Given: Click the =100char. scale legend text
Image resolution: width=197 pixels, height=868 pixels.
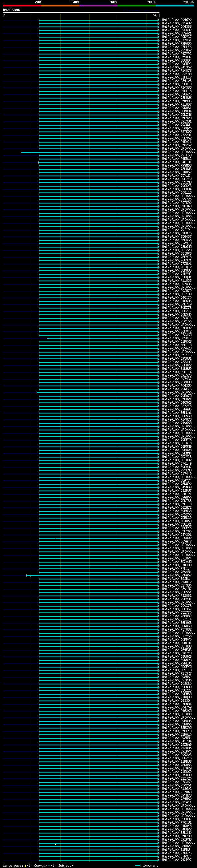Looking at the screenshot, I should (150, 866).
